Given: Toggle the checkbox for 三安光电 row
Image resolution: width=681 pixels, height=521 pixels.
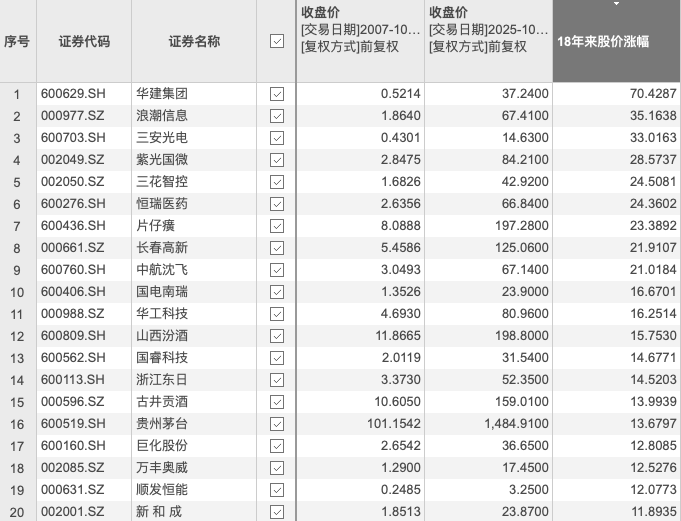Looking at the screenshot, I should click(277, 138).
